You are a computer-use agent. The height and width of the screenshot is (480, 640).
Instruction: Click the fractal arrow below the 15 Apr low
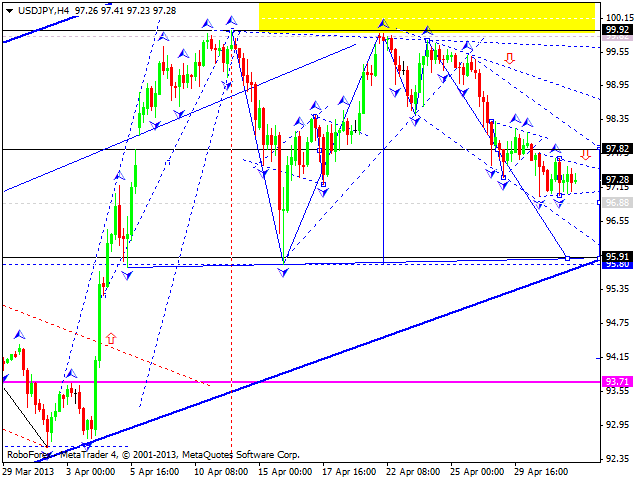click(284, 271)
